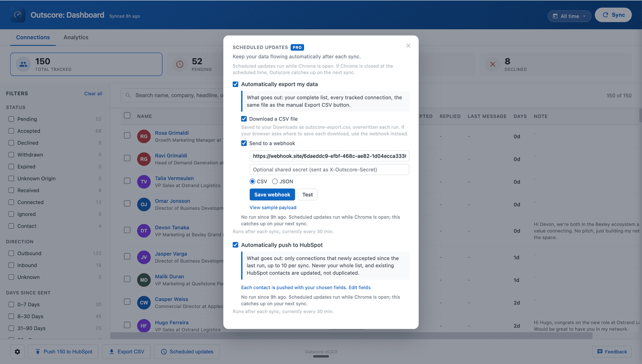This screenshot has height=364, width=642.
Task: Check the Outbound direction filter
Action: pyautogui.click(x=11, y=254)
